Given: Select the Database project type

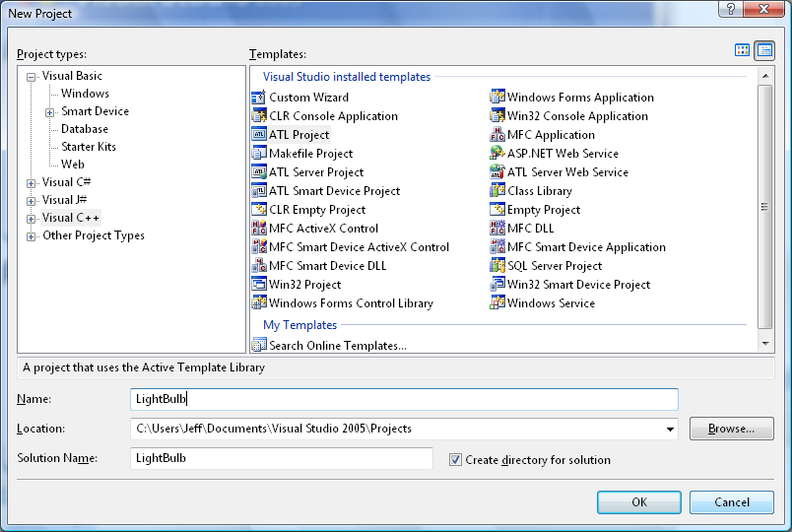Looking at the screenshot, I should [85, 129].
